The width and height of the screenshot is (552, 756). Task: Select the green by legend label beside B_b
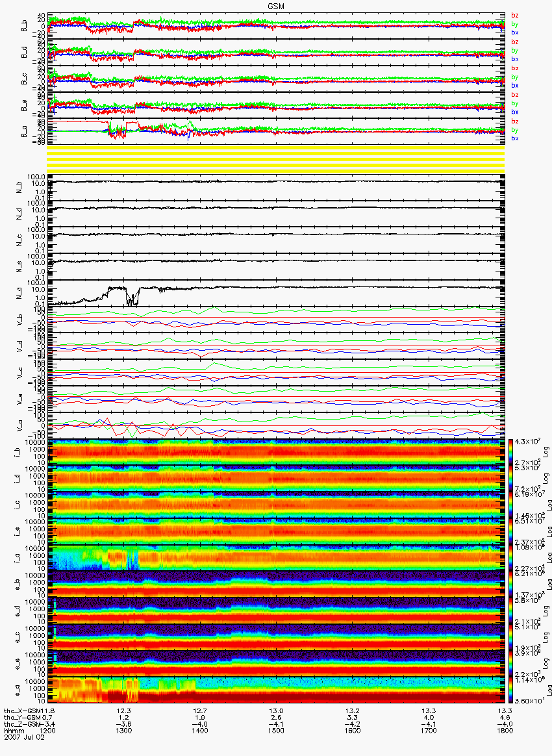[515, 24]
